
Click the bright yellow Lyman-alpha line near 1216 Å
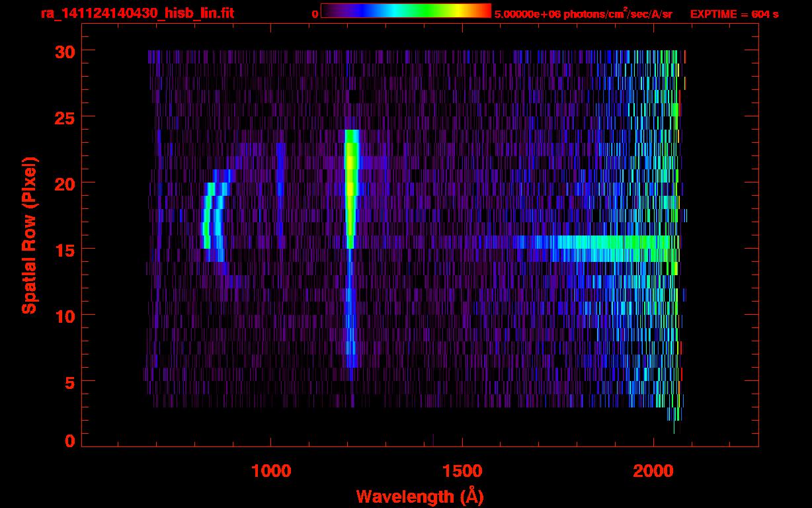351,189
